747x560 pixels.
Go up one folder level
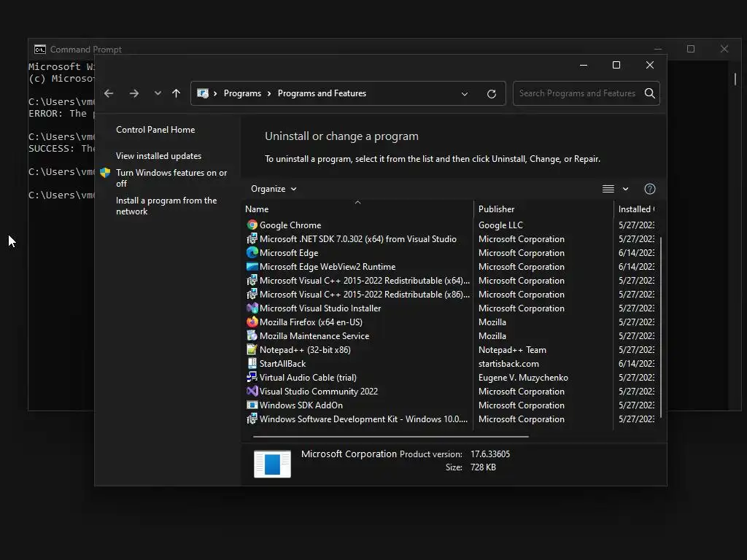(x=177, y=93)
